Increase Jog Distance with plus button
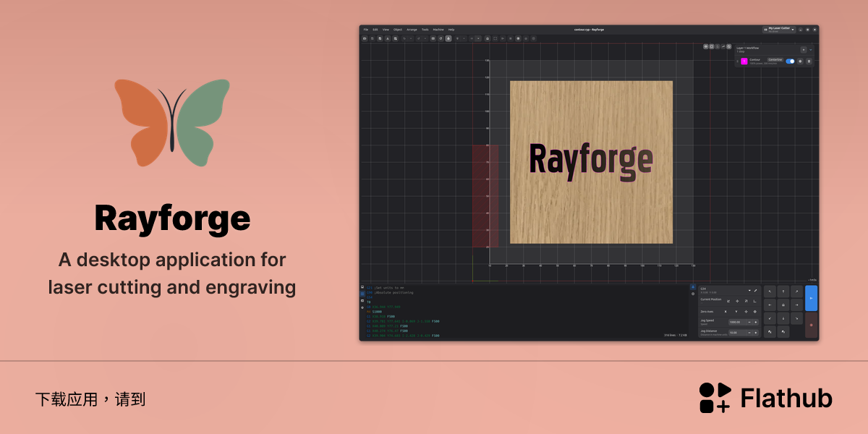This screenshot has width=868, height=434. click(755, 333)
